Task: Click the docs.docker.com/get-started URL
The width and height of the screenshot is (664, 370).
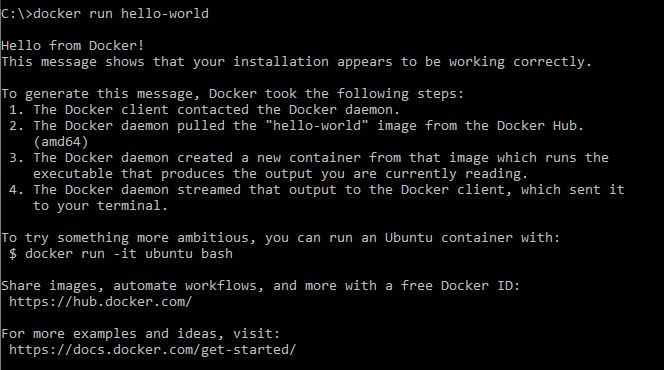Action: 152,350
